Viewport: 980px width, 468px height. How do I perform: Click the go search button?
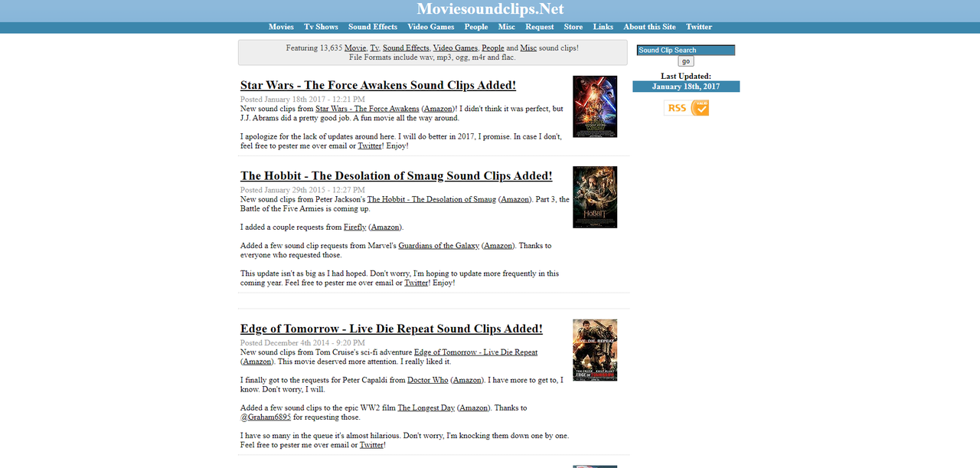pos(686,61)
